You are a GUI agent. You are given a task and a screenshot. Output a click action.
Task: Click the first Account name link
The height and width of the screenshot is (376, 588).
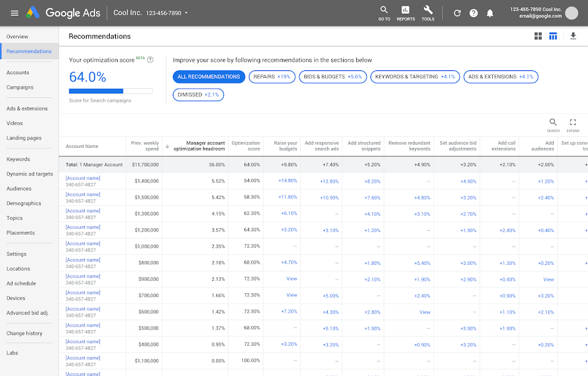[83, 178]
